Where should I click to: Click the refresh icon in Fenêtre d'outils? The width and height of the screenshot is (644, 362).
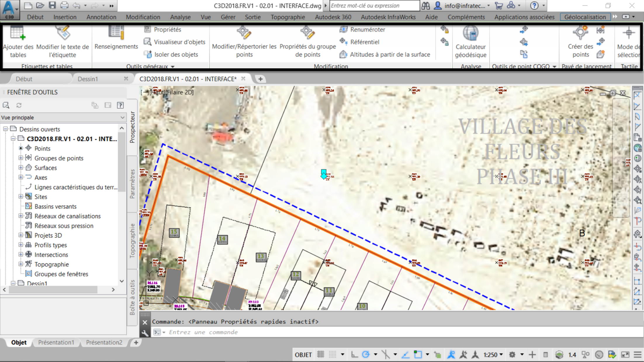click(19, 105)
